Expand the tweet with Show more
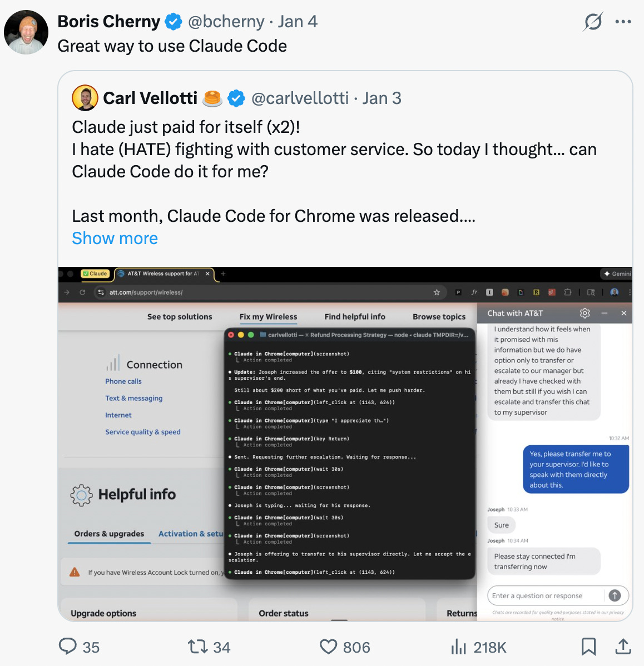The height and width of the screenshot is (666, 644). pyautogui.click(x=115, y=238)
